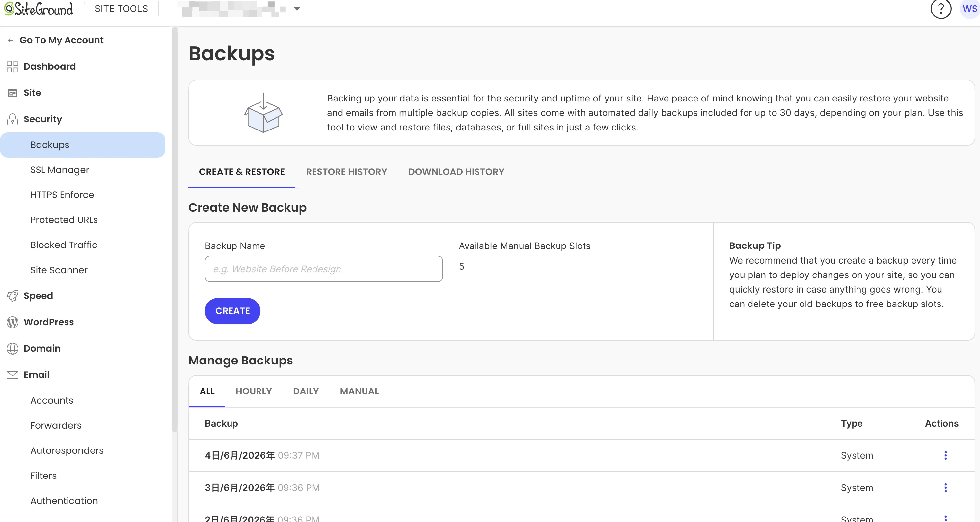Screen dimensions: 980x522
Task: Expand the Site menu section
Action: (x=32, y=93)
